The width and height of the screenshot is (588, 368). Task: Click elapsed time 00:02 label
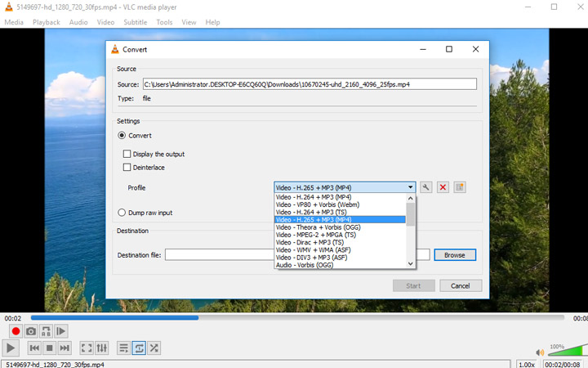coord(13,318)
